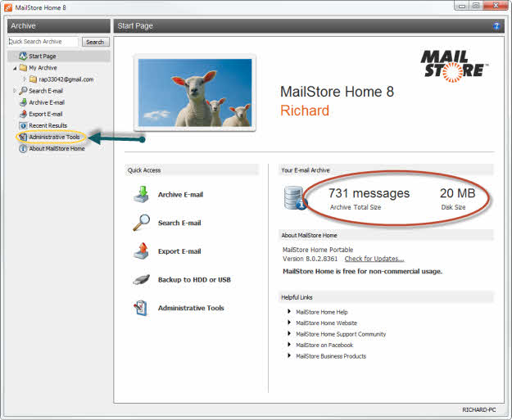Click the Search button
512x420 pixels.
95,42
